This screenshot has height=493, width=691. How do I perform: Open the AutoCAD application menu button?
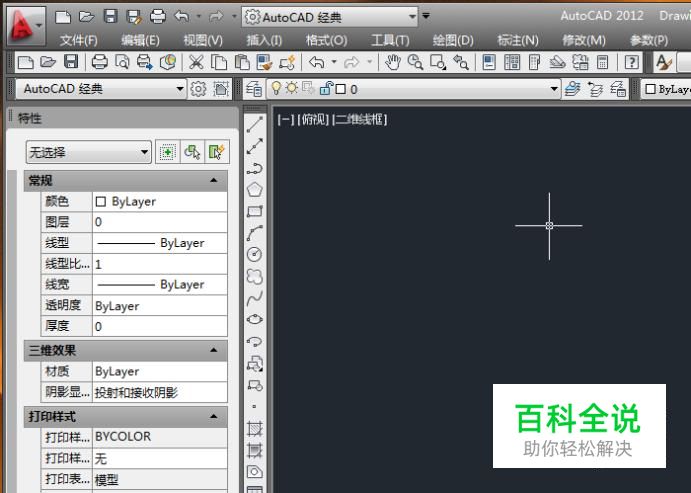pyautogui.click(x=26, y=26)
